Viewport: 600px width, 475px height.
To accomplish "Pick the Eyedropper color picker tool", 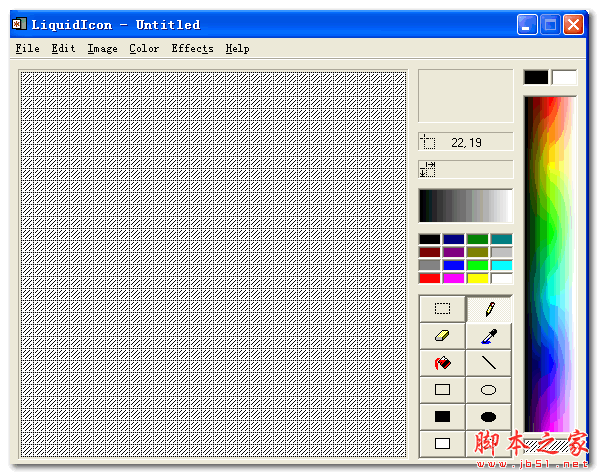I will [489, 336].
